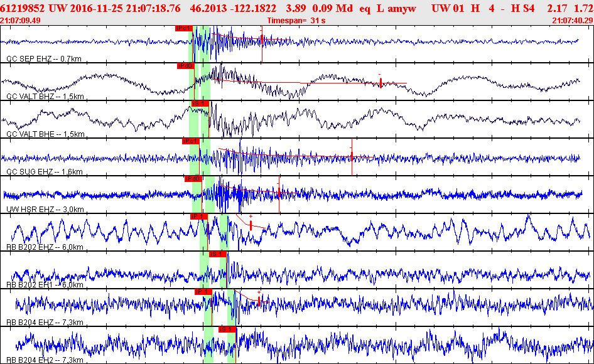Click the iPc1 pick flag on SUG EHZ
This screenshot has width=594, height=364.
click(190, 141)
